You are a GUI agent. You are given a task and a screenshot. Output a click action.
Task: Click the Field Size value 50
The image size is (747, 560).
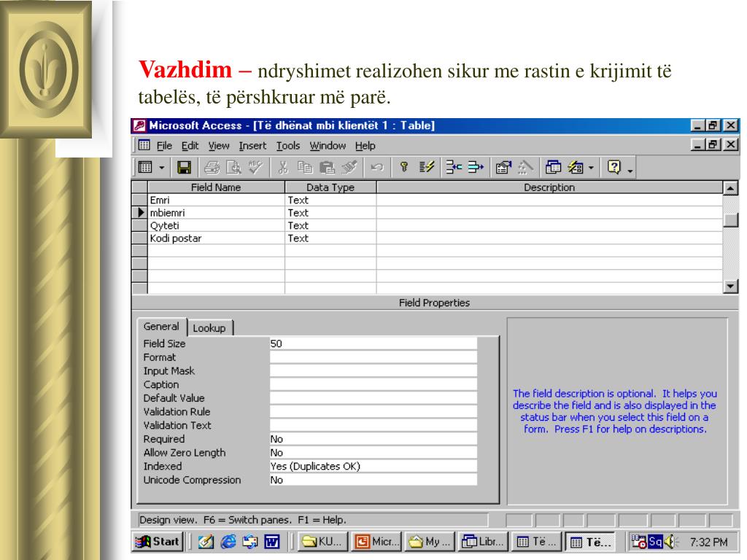[x=373, y=344]
